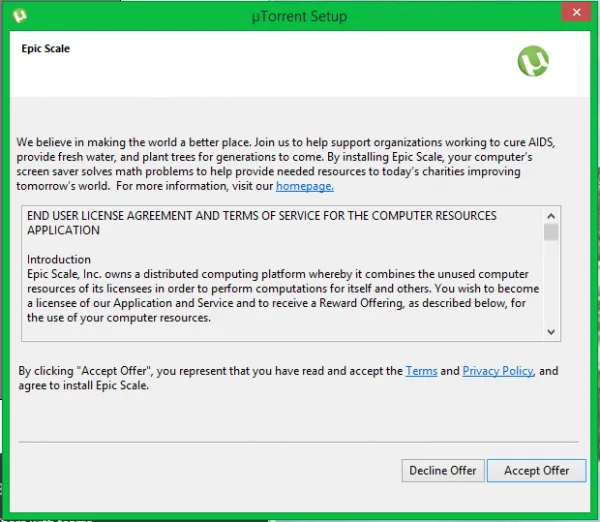The image size is (600, 522).
Task: Close the µTorrent Setup window
Action: [576, 12]
